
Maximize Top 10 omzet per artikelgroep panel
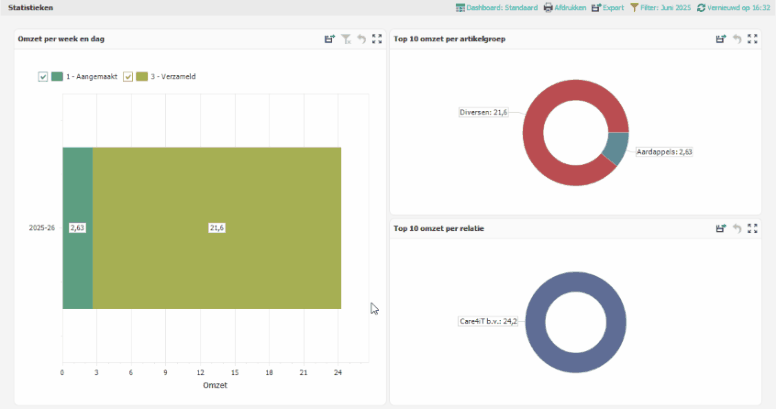pyautogui.click(x=753, y=39)
